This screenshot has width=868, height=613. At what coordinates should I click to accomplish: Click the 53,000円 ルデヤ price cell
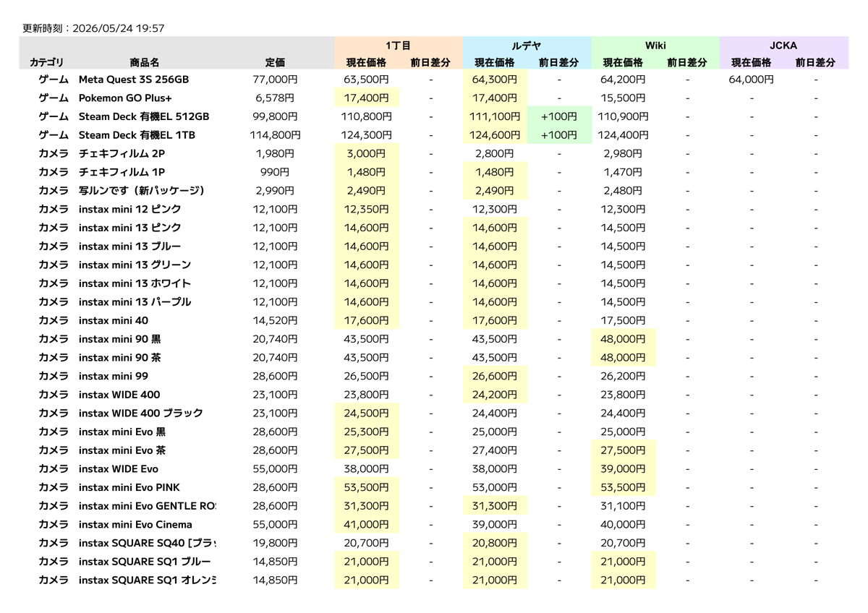(495, 487)
